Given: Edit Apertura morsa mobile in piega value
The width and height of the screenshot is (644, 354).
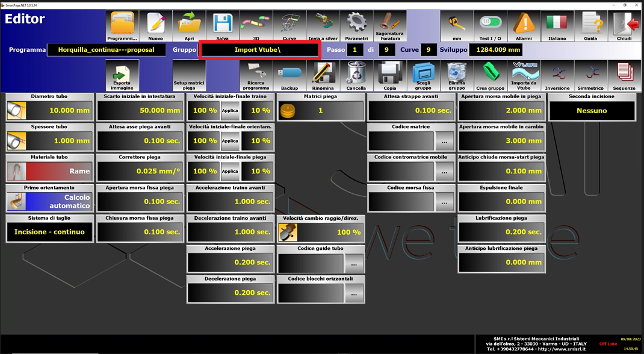Looking at the screenshot, I should pos(501,110).
